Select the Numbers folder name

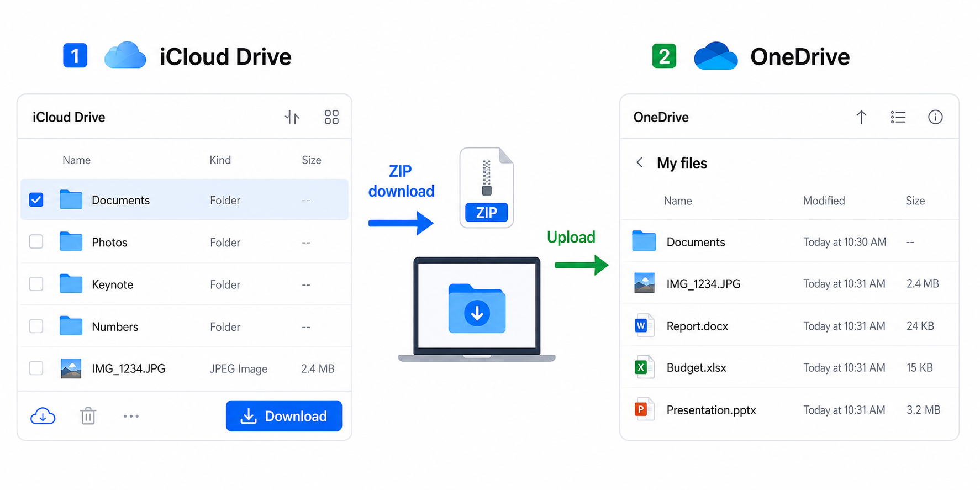point(115,327)
